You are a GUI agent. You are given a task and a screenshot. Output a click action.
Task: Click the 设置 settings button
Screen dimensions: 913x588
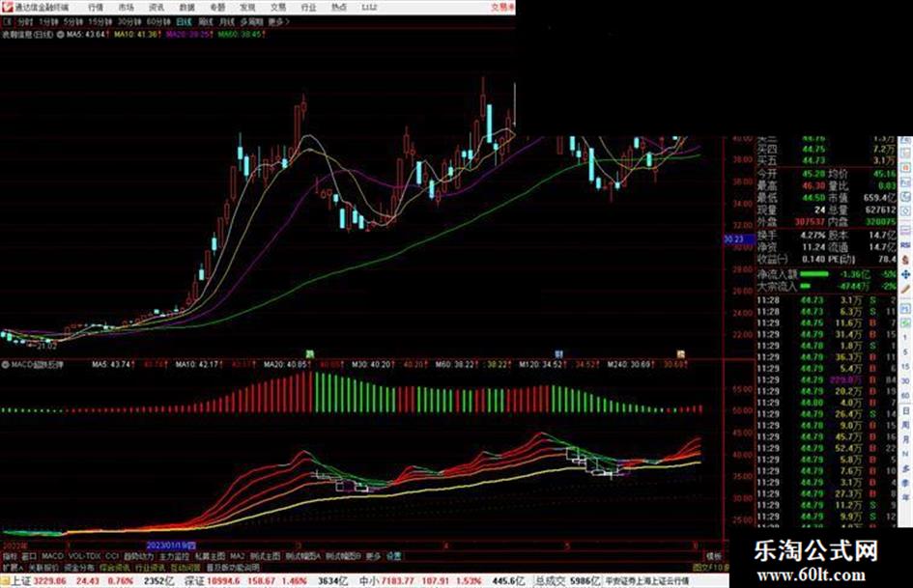[x=393, y=556]
